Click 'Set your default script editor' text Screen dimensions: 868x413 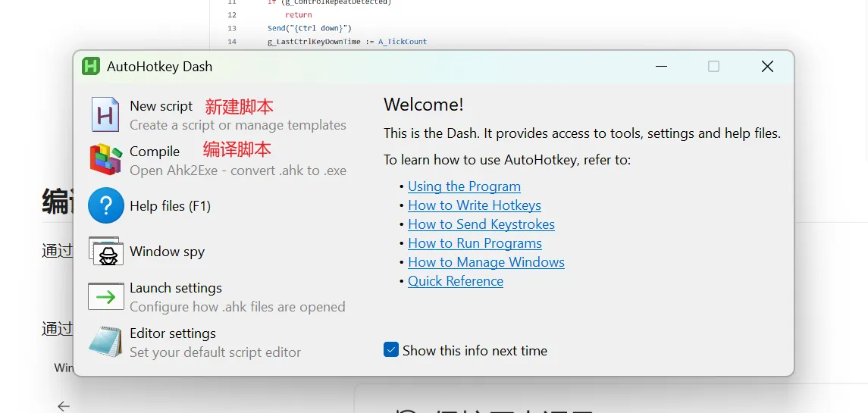(215, 352)
